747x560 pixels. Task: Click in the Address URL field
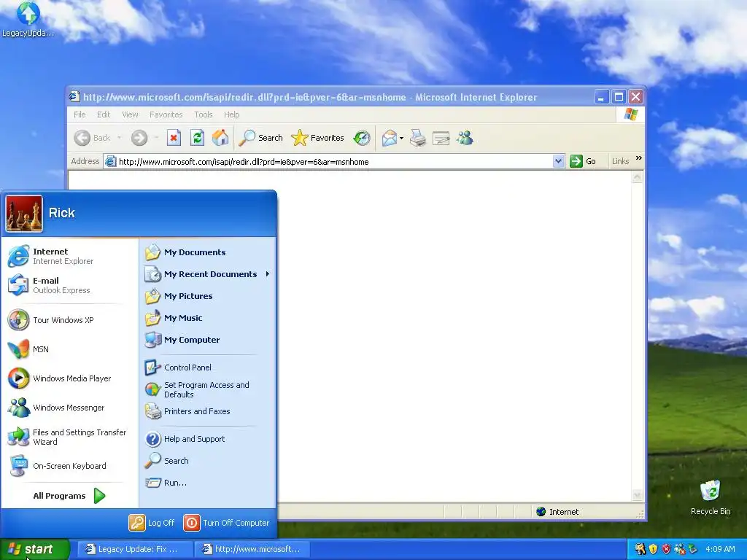[x=329, y=161]
